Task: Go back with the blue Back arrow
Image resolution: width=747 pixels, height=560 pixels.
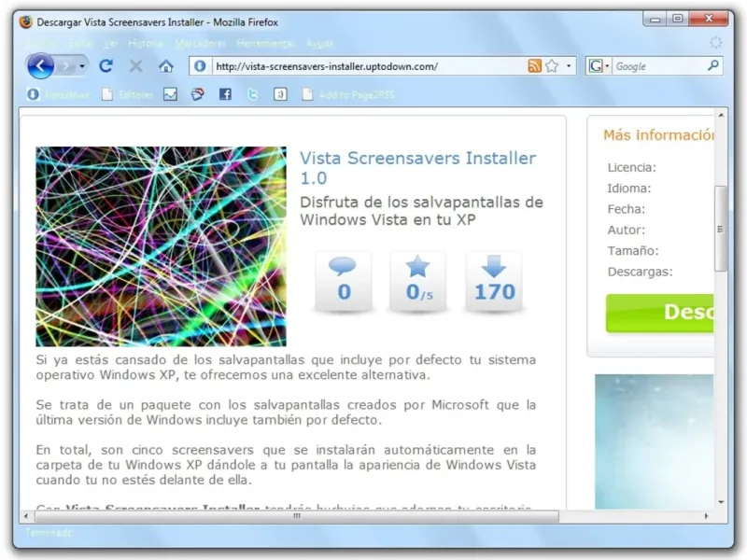Action: click(40, 65)
